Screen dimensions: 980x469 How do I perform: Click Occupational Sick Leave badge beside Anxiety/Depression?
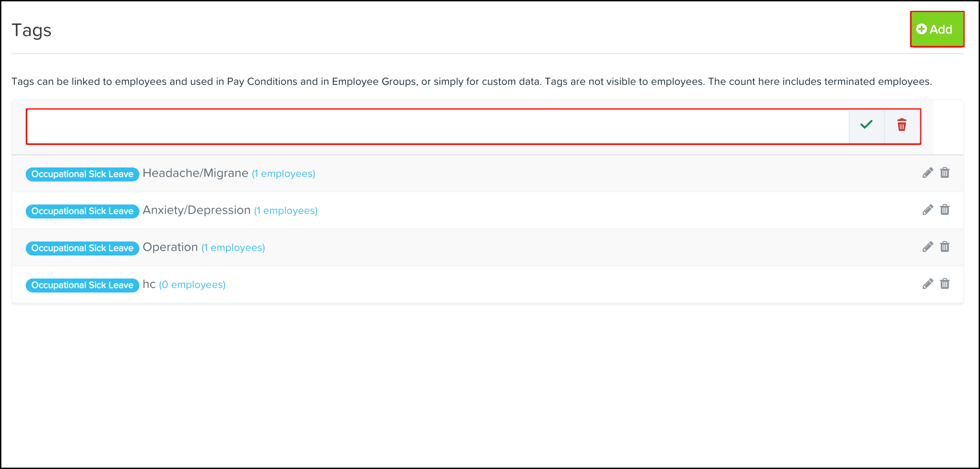click(x=82, y=211)
